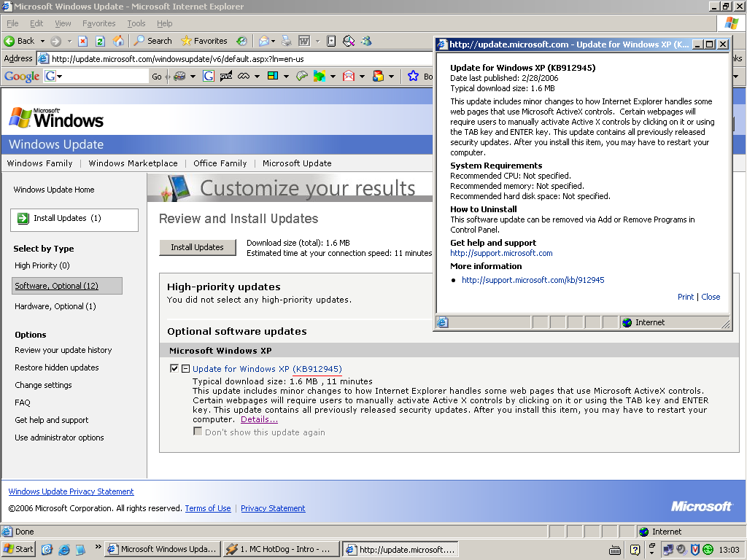This screenshot has height=560, width=747.
Task: Open the File menu
Action: click(12, 23)
